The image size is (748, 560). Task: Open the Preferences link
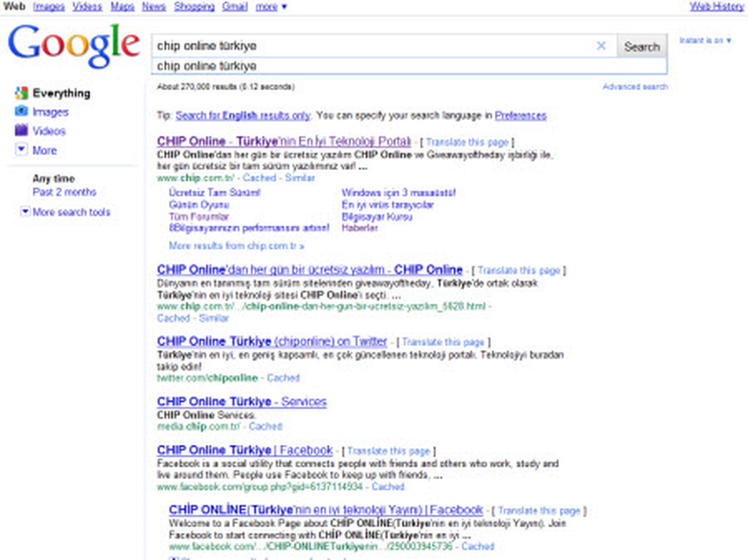520,115
